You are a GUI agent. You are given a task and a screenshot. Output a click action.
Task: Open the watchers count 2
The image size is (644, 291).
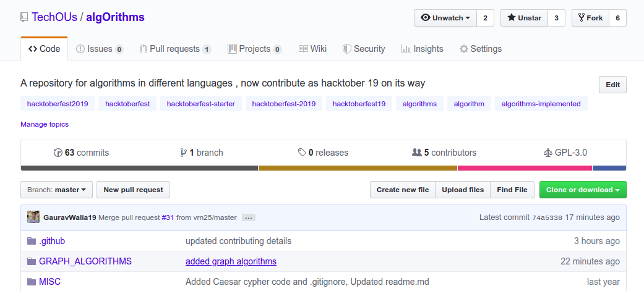(x=486, y=18)
